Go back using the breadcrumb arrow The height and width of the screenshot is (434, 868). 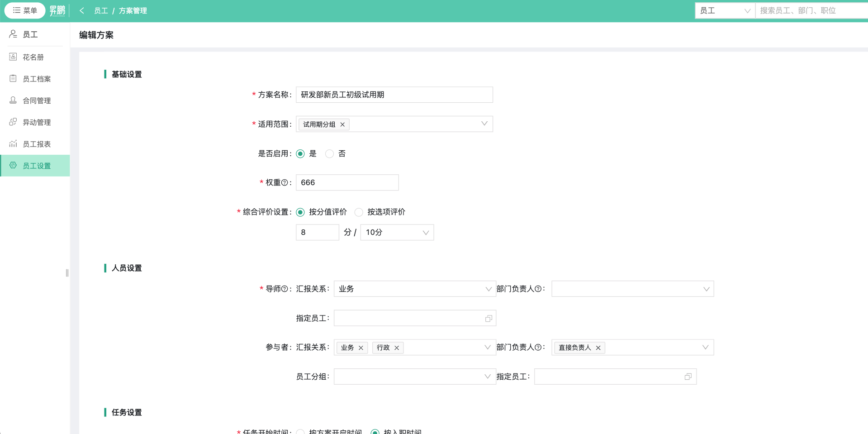coord(82,10)
